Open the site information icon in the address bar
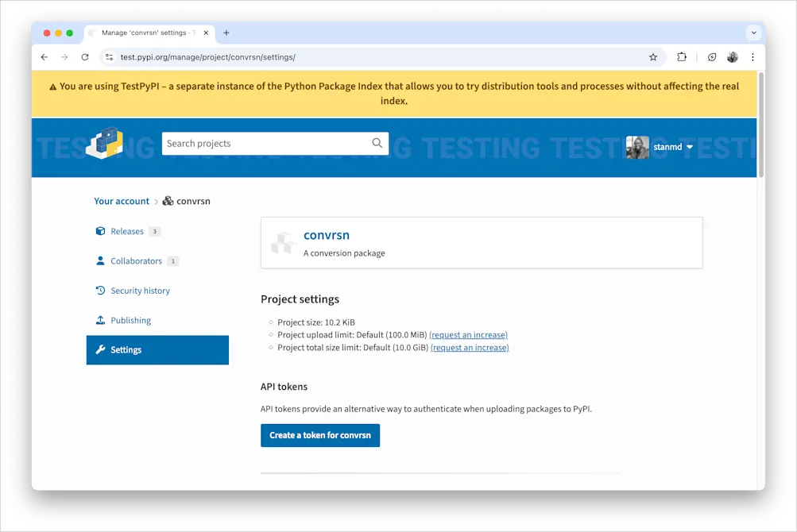This screenshot has height=532, width=797. (110, 57)
